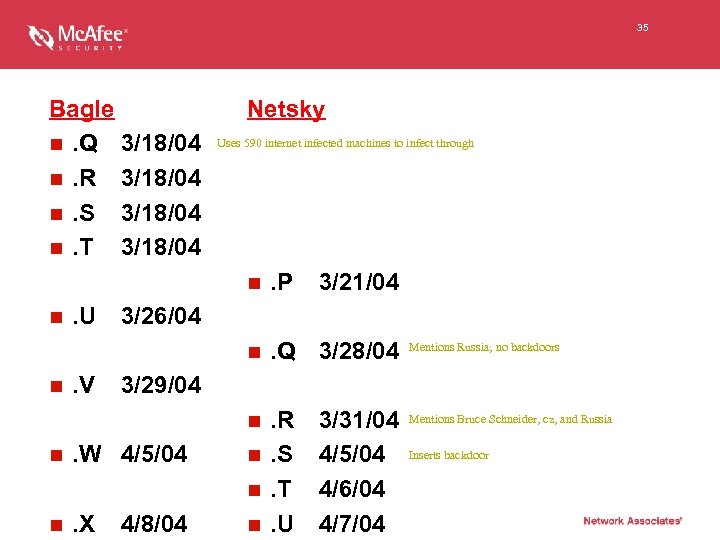Viewport: 720px width, 540px height.
Task: Click red bullet beside Netsky .T
Action: pos(254,490)
